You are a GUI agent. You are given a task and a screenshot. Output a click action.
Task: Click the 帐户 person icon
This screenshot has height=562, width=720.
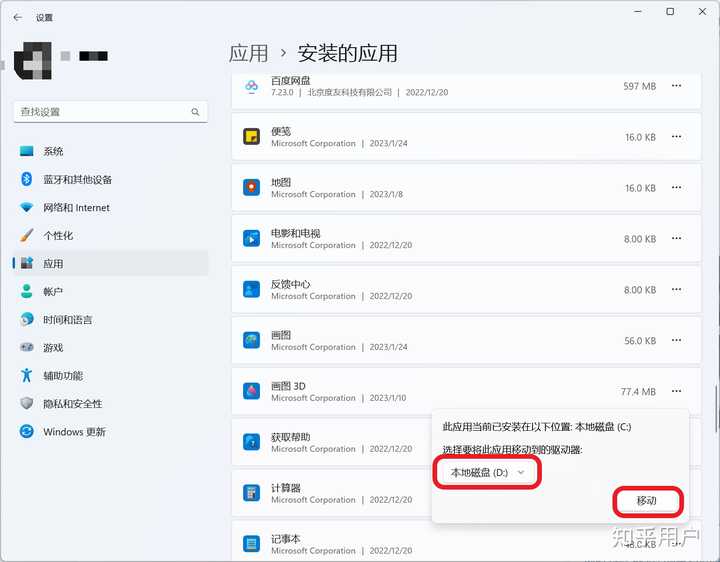[x=27, y=291]
